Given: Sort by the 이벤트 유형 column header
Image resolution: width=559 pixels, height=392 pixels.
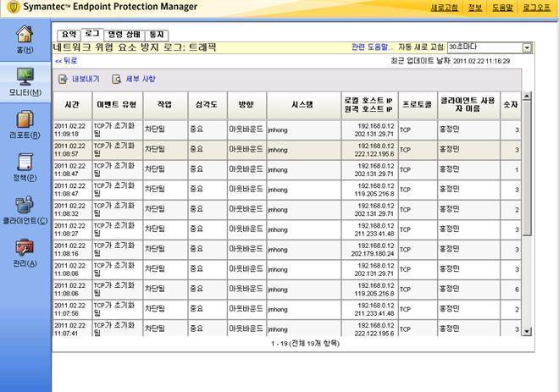Looking at the screenshot, I should pos(117,105).
